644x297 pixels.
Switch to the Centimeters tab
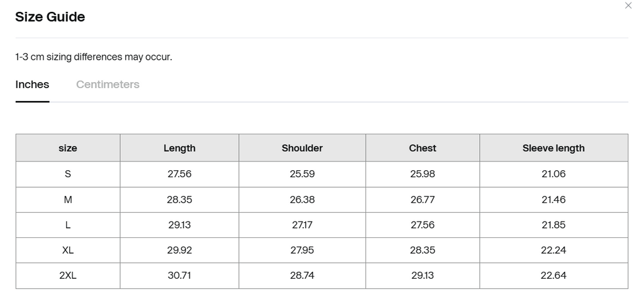pos(108,84)
